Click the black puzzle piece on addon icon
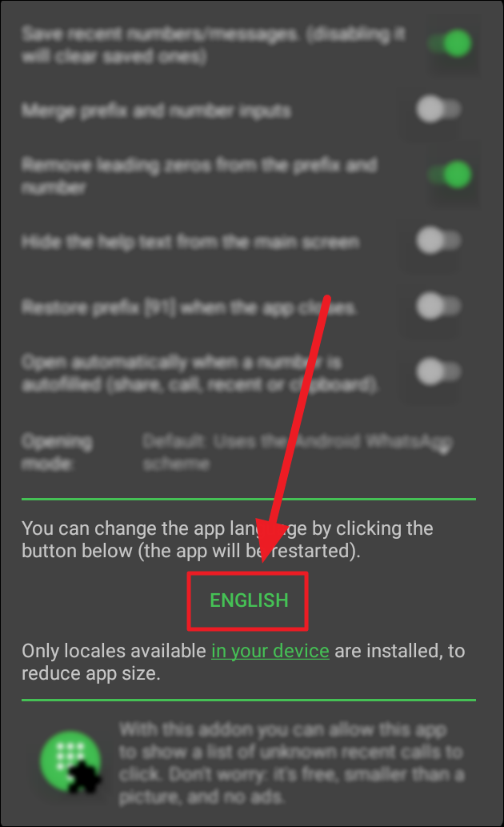The width and height of the screenshot is (504, 827). tap(83, 777)
